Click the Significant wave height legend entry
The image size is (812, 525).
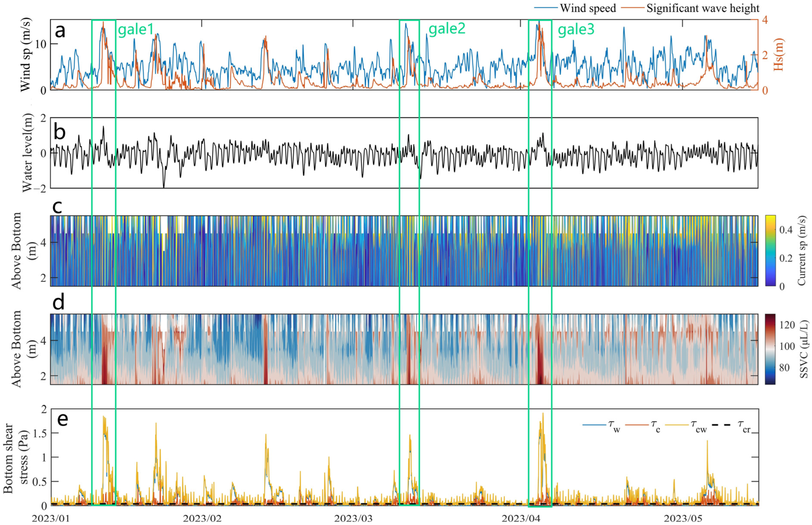pos(703,8)
